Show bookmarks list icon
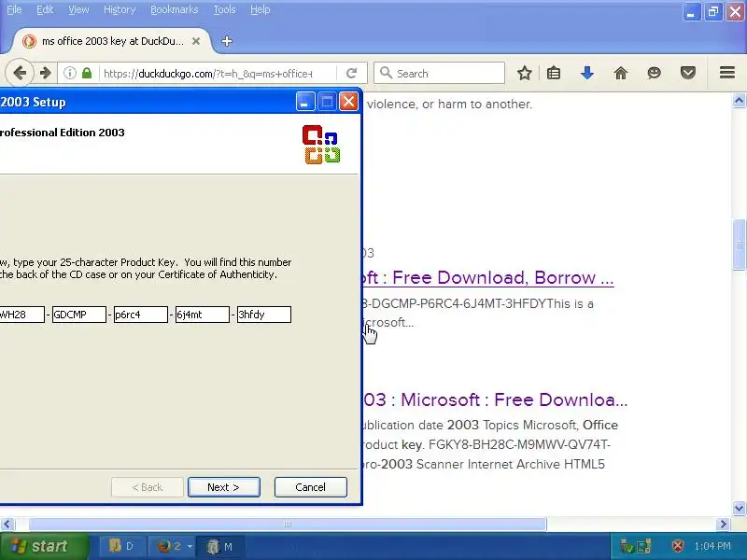The image size is (747, 560). tap(554, 74)
